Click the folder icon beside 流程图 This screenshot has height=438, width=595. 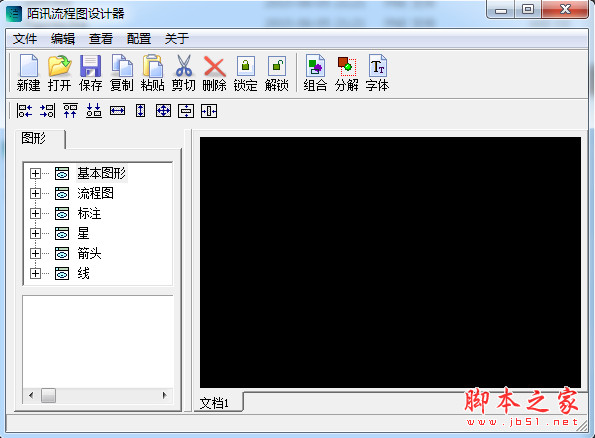(62, 194)
